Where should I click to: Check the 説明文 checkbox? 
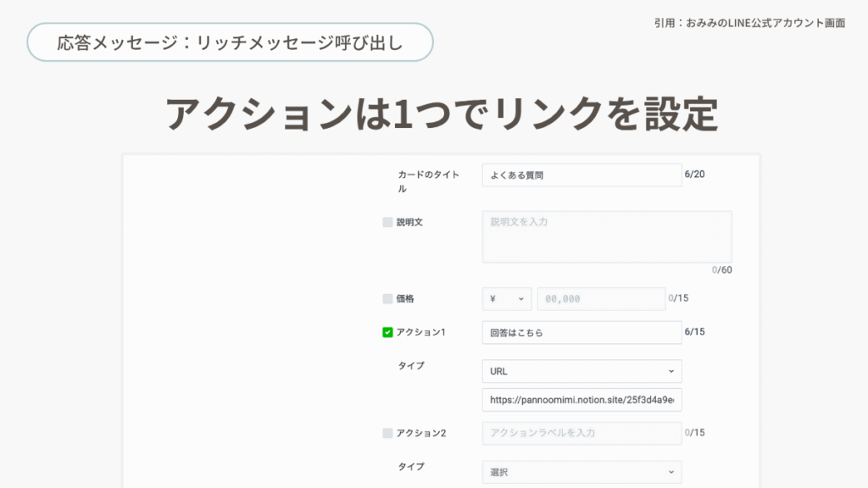point(387,222)
